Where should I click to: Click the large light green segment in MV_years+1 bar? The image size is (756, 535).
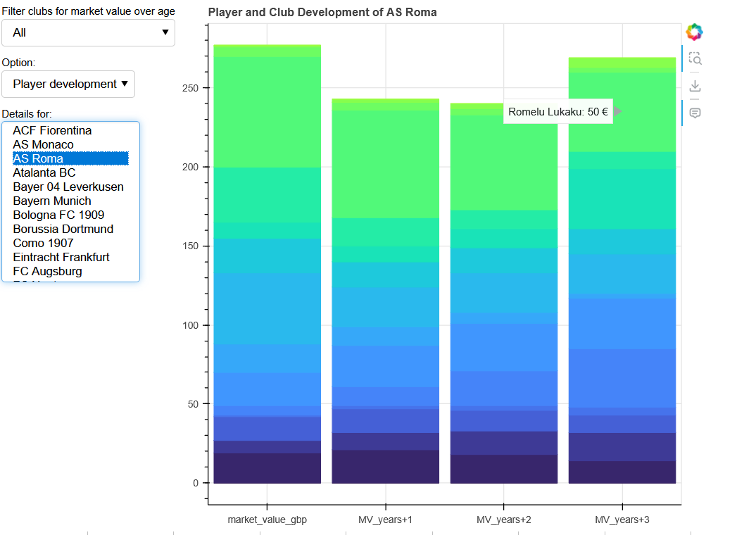pyautogui.click(x=386, y=164)
